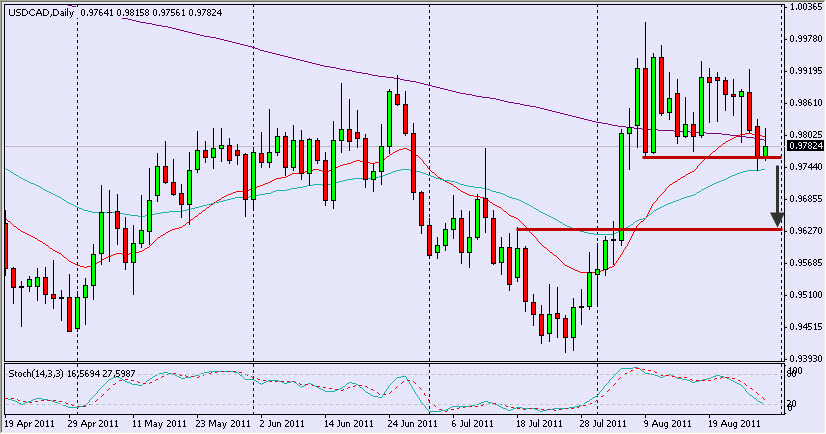Click the 19 Aug 2011 date label
The image size is (826, 434).
coord(734,423)
